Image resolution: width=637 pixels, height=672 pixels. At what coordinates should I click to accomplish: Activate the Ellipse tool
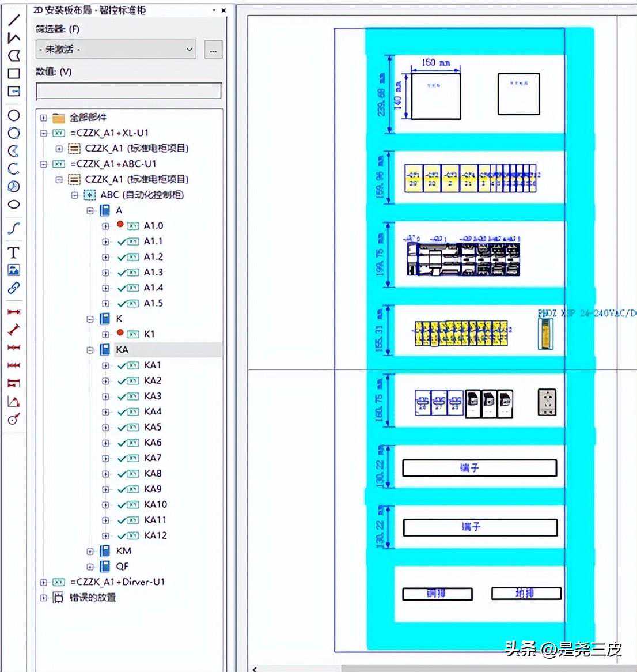pyautogui.click(x=14, y=205)
